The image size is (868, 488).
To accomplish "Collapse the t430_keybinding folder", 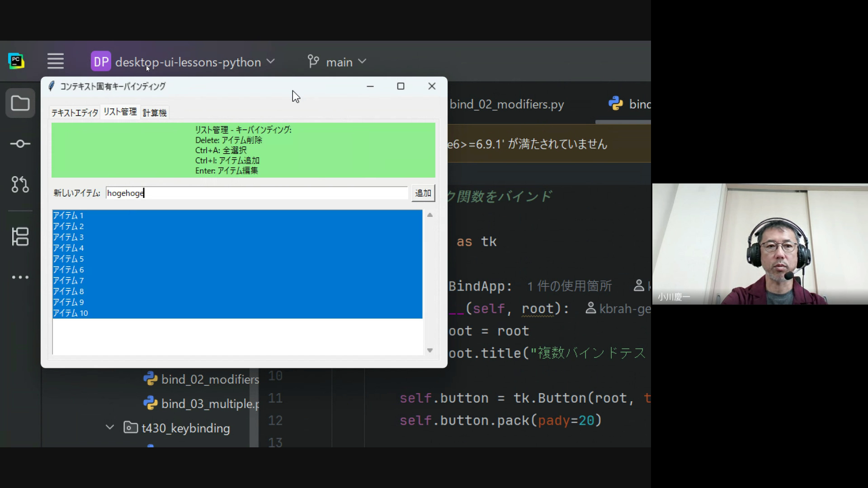I will point(110,427).
